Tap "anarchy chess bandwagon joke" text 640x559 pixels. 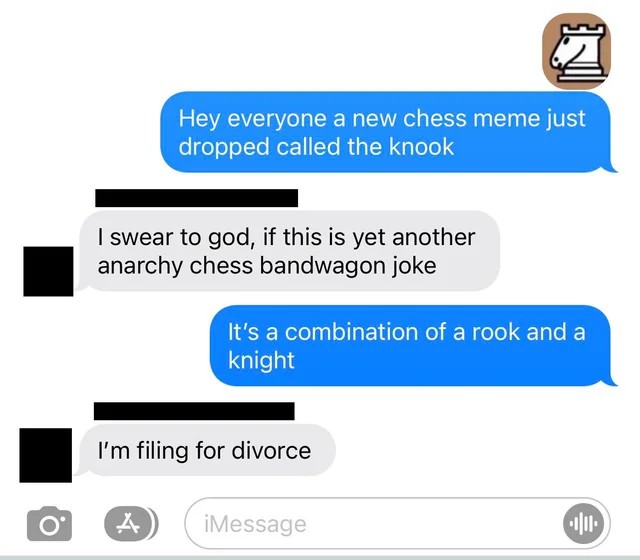point(267,266)
